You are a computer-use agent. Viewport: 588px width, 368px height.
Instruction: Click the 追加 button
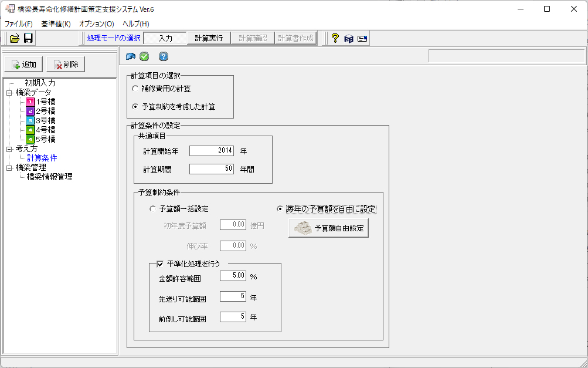click(x=23, y=65)
